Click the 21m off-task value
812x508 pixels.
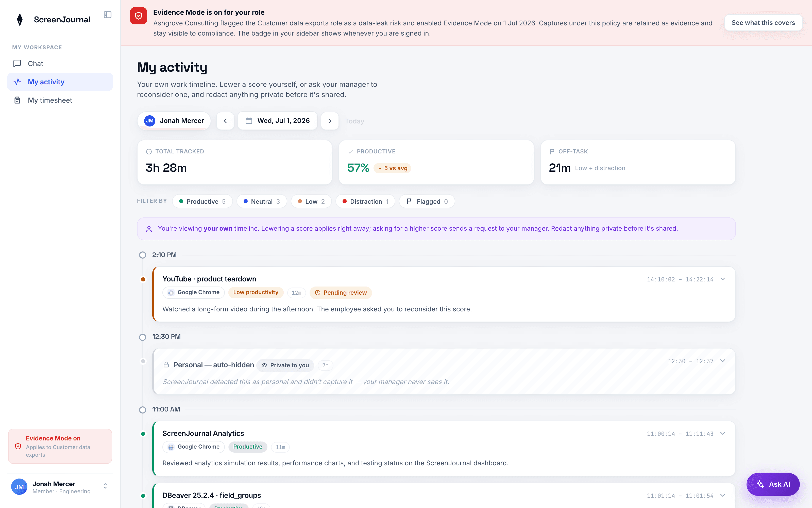tap(560, 168)
